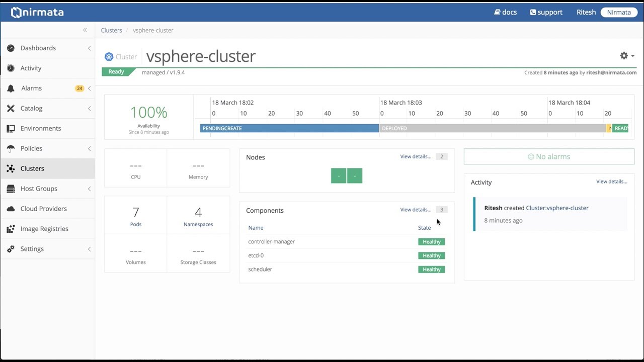Screen dimensions: 644x362
Task: Click the Settings gears icon in sidebar
Action: pos(11,249)
